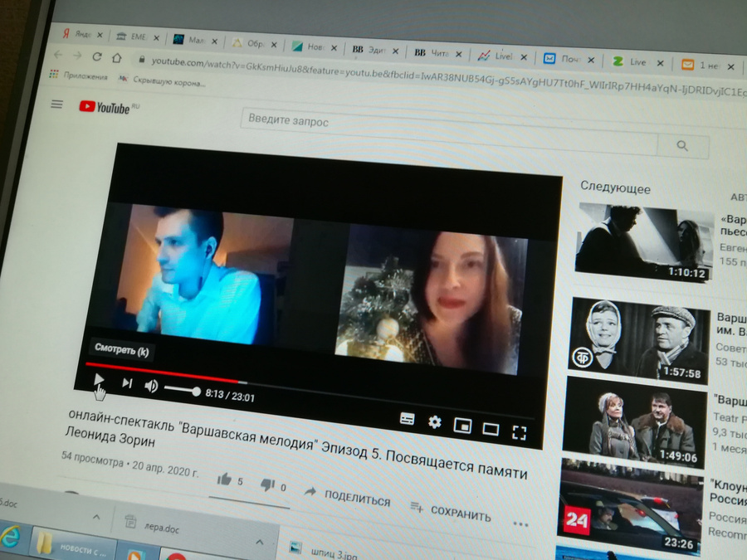The width and height of the screenshot is (747, 560).
Task: Skip to the next video with the Next icon
Action: 127,382
